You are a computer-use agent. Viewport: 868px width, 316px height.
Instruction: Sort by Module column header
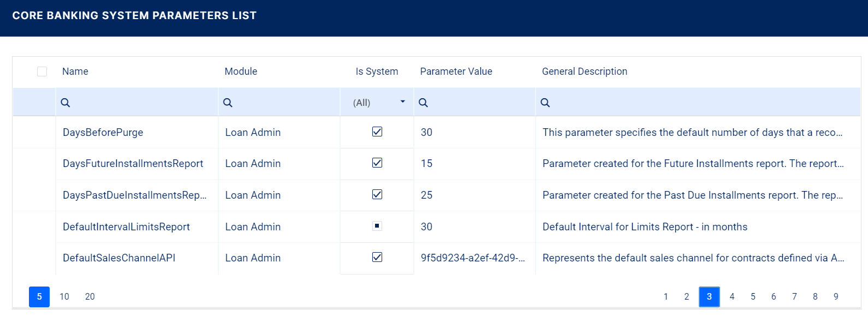(241, 71)
